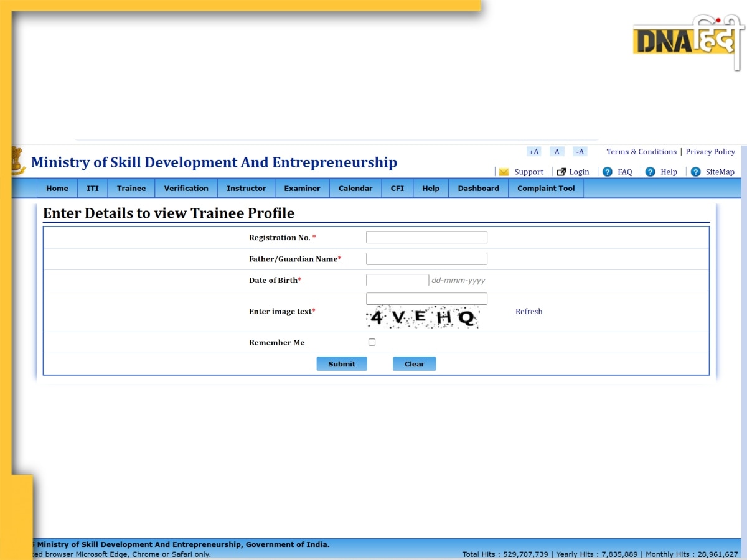
Task: Increase font size with +A
Action: pyautogui.click(x=533, y=152)
